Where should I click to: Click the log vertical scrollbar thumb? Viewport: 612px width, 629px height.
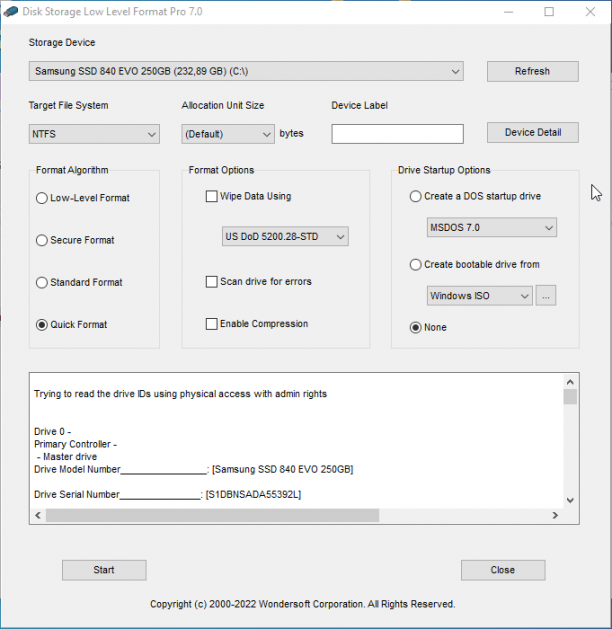tap(570, 397)
